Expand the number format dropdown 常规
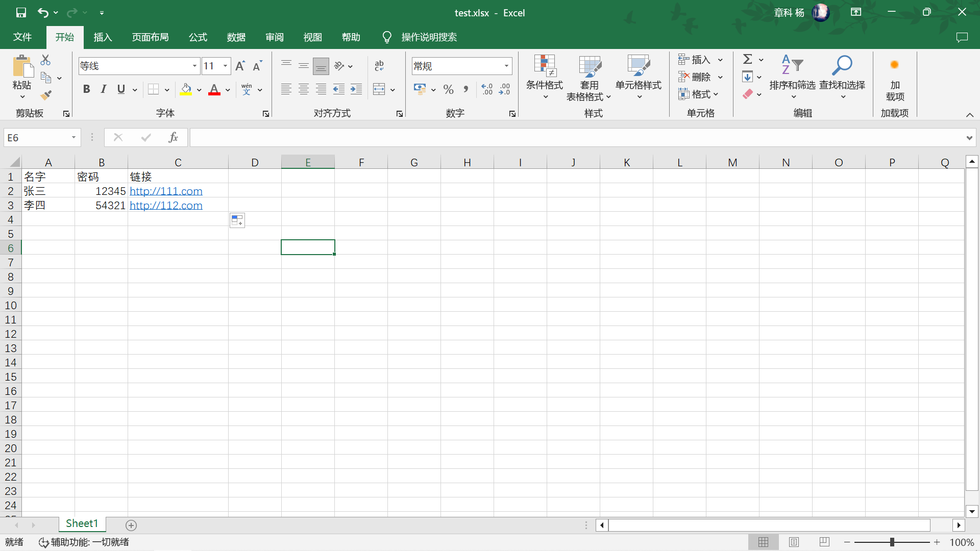The height and width of the screenshot is (551, 980). tap(506, 66)
